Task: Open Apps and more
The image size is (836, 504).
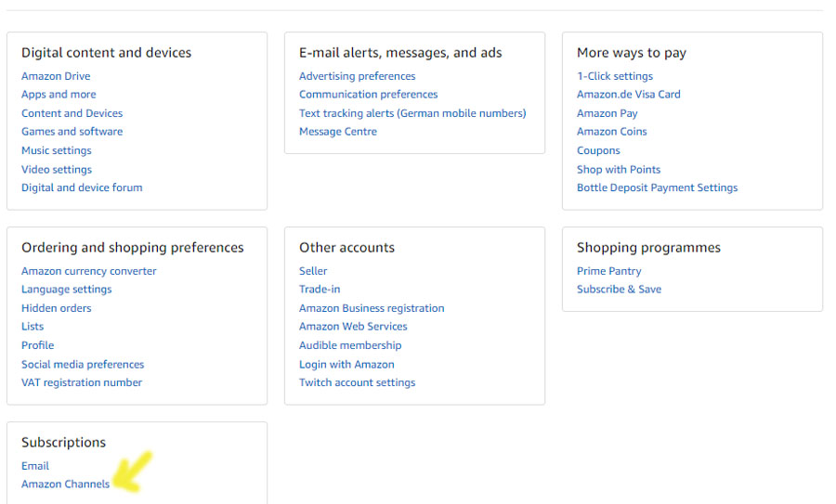Action: point(59,95)
